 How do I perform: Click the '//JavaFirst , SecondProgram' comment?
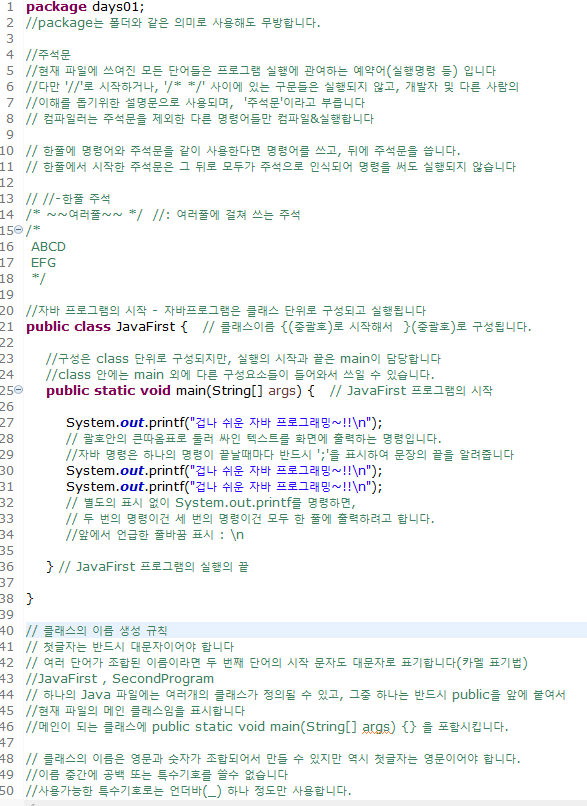(120, 679)
